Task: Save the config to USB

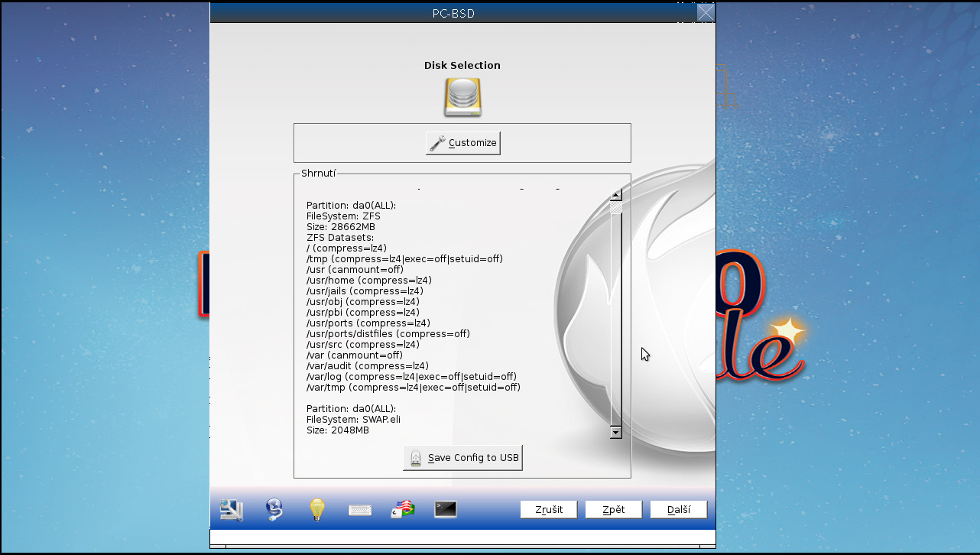Action: coord(462,457)
